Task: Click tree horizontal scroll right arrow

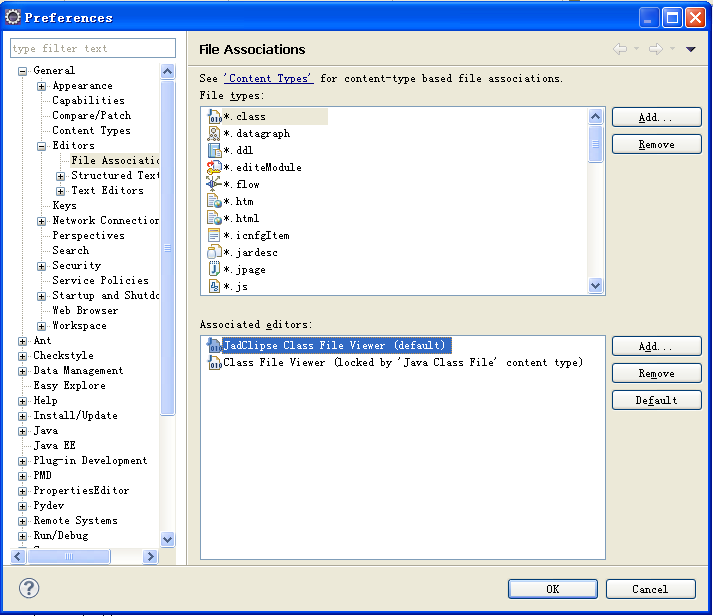Action: [150, 556]
